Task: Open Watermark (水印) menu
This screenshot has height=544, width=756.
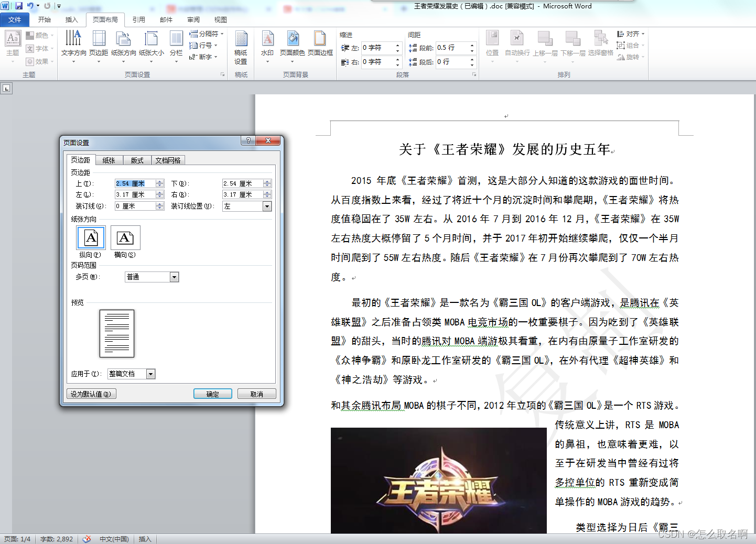Action: click(x=267, y=47)
